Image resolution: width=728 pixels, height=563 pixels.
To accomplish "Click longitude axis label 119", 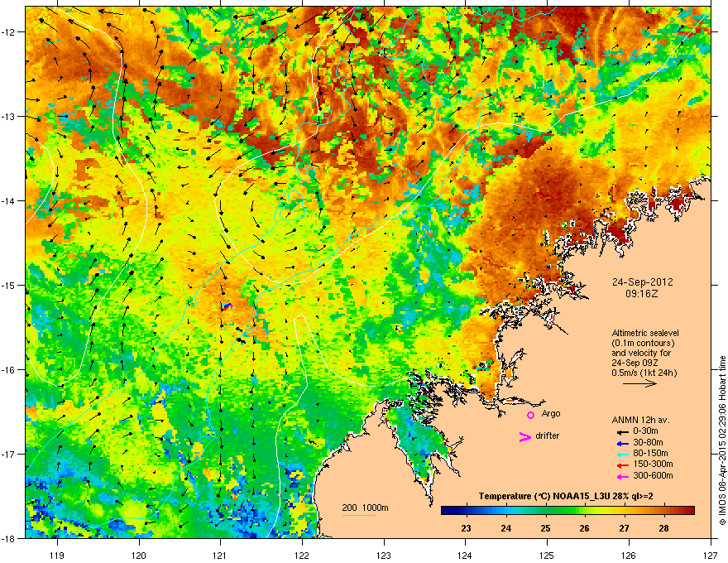I will pyautogui.click(x=57, y=555).
